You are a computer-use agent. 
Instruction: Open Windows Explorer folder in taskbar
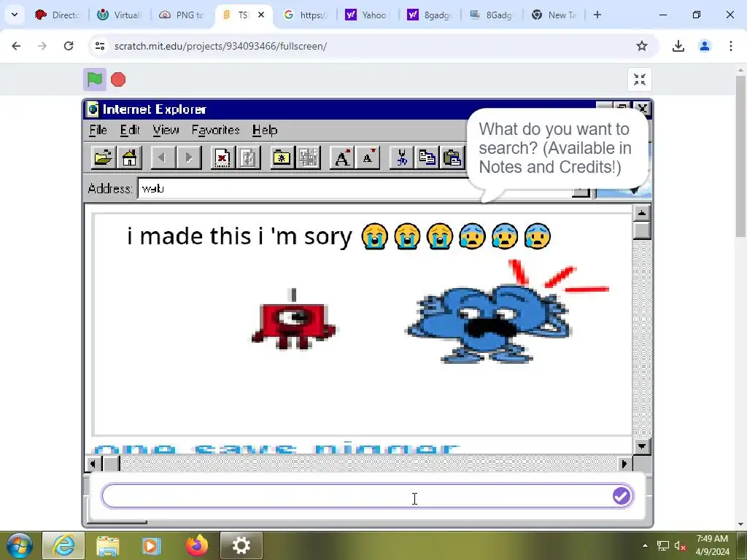tap(108, 545)
